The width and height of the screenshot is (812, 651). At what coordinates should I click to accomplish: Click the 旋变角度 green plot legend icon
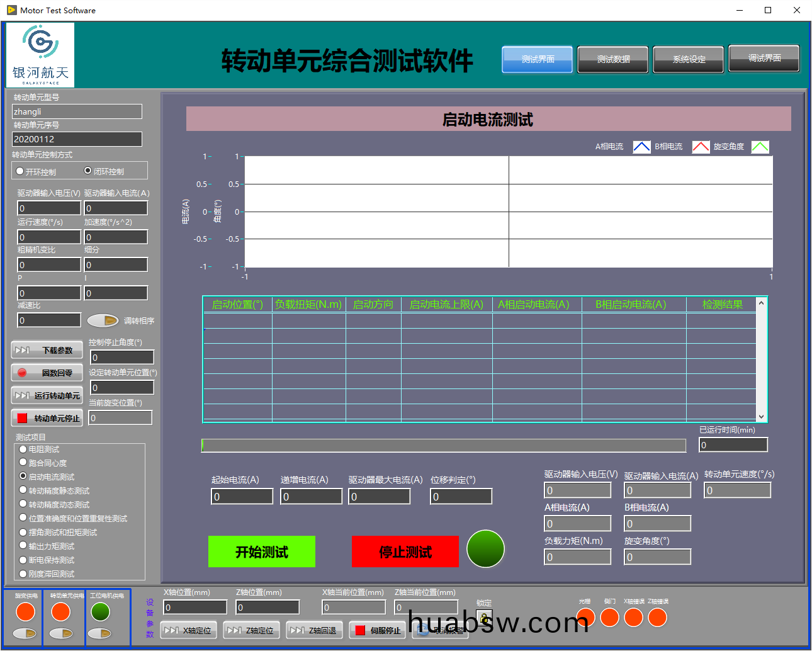coord(760,147)
